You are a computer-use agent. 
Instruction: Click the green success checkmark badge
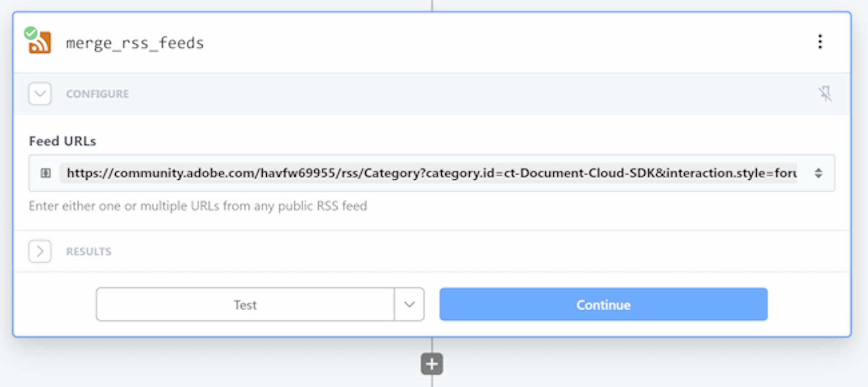coord(31,33)
